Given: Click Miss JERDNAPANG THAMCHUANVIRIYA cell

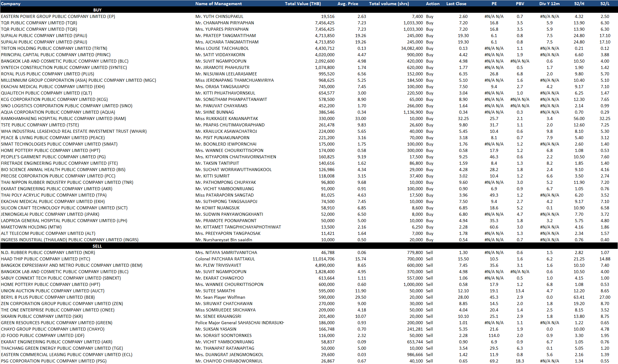Looking at the screenshot, I should (235, 80).
